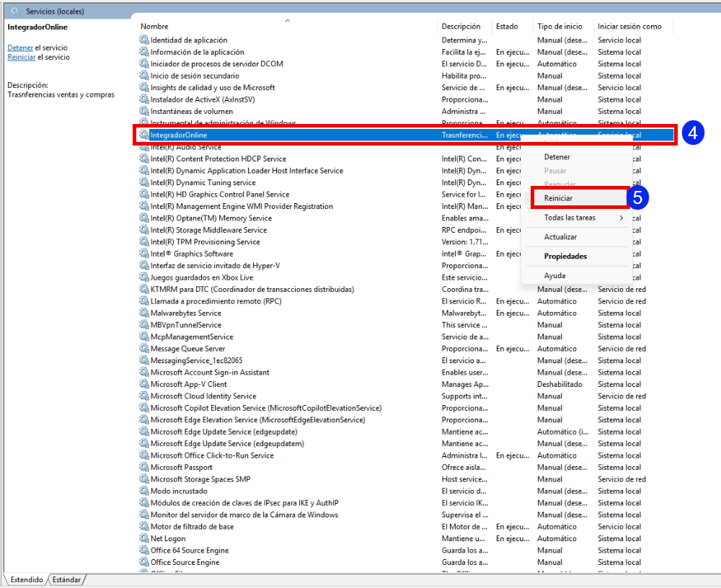This screenshot has width=721, height=588.
Task: Select the Microsoft Edge Update Service (edgeupdate) row
Action: click(x=407, y=432)
